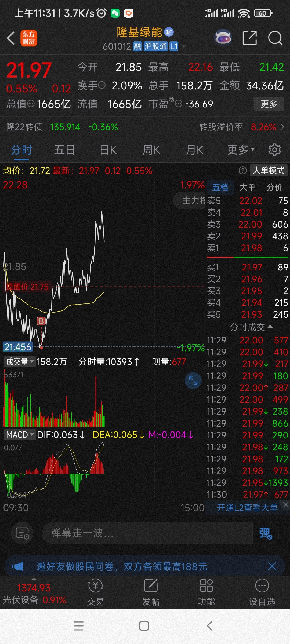Open the 交易 trade icon

point(95,592)
